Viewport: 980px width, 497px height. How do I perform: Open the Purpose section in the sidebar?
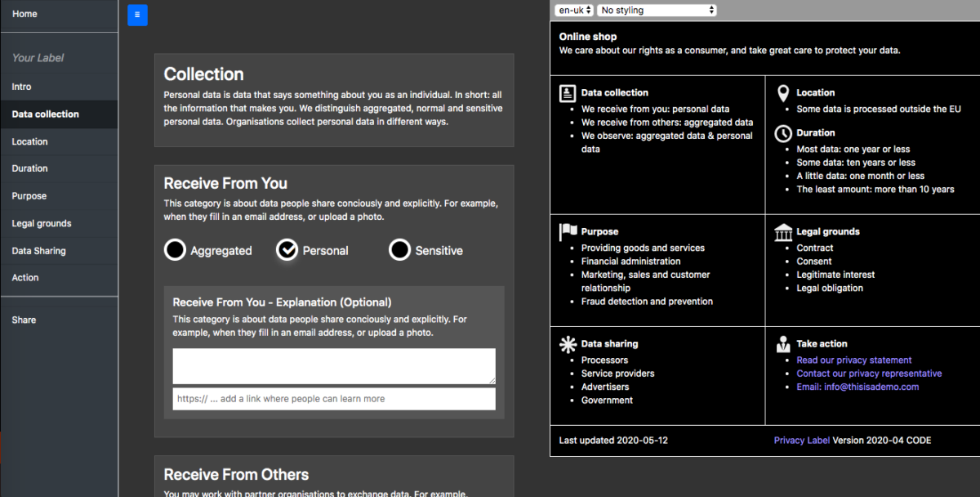pos(59,196)
